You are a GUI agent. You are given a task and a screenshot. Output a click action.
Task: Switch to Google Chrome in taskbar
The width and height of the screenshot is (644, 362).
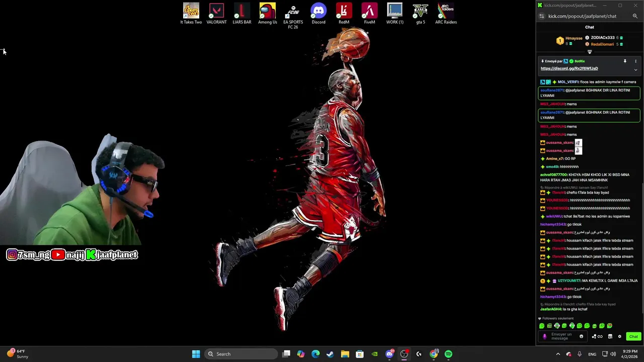tap(434, 354)
